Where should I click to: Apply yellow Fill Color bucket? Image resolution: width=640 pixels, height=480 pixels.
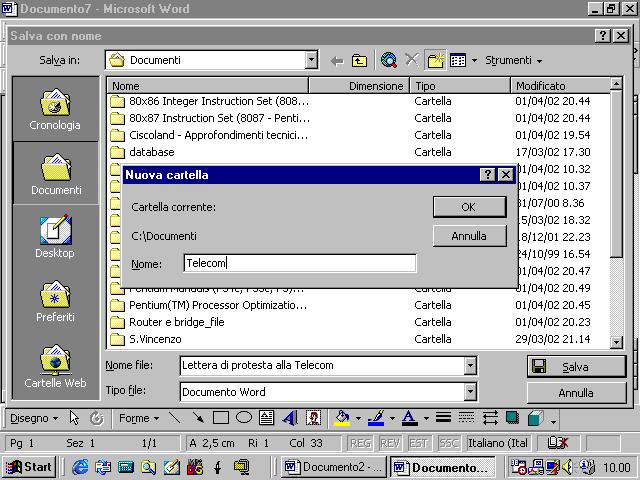pyautogui.click(x=343, y=418)
